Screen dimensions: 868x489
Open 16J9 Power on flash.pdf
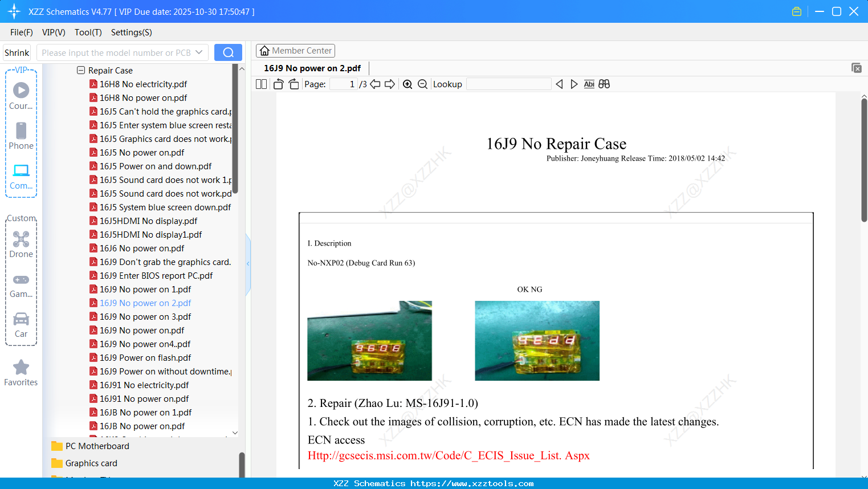click(145, 358)
